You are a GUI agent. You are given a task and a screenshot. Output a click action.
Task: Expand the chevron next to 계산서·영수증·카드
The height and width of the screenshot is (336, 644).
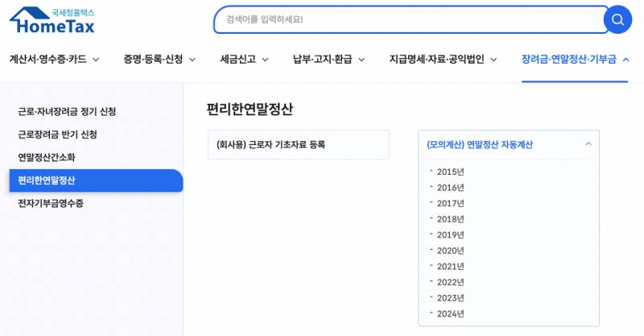click(x=96, y=60)
